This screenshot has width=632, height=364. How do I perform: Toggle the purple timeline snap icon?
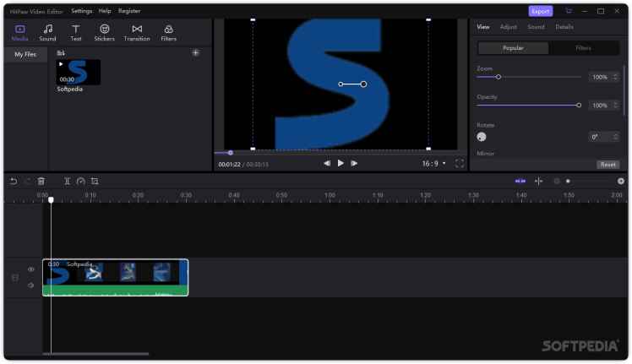point(520,182)
